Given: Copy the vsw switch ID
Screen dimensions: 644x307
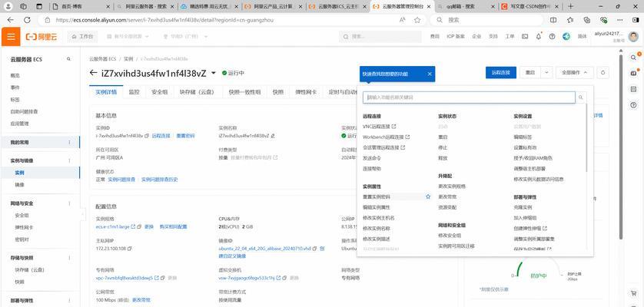Looking at the screenshot, I should tap(285, 278).
